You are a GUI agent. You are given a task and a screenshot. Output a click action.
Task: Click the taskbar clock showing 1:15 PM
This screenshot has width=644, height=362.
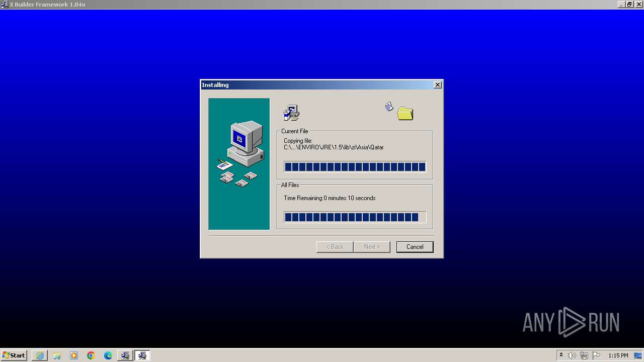(618, 355)
